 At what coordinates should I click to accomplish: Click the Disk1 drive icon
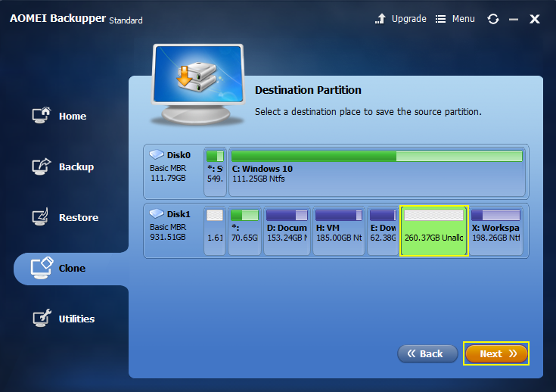click(157, 213)
